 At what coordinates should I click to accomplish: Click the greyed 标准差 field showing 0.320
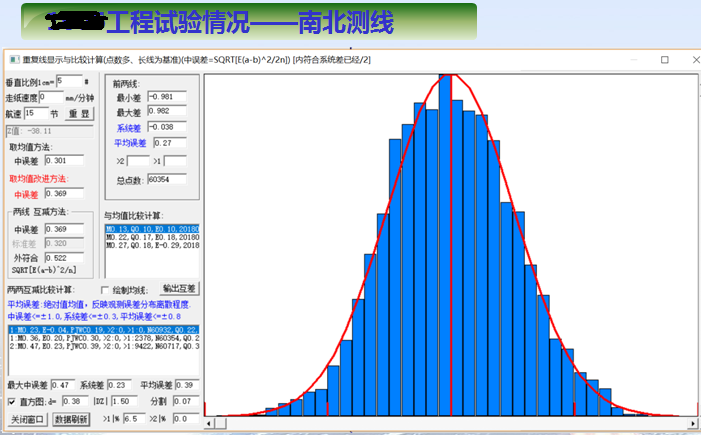[x=64, y=243]
